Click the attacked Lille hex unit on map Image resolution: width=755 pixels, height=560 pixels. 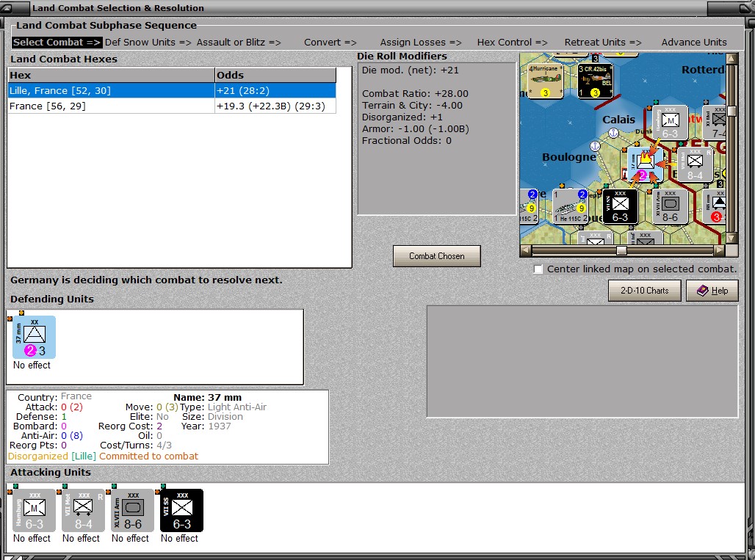(x=646, y=165)
